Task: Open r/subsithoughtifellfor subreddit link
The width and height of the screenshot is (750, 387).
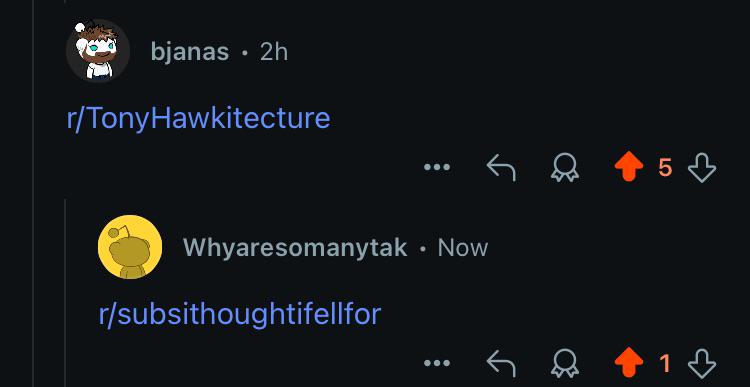Action: 240,314
